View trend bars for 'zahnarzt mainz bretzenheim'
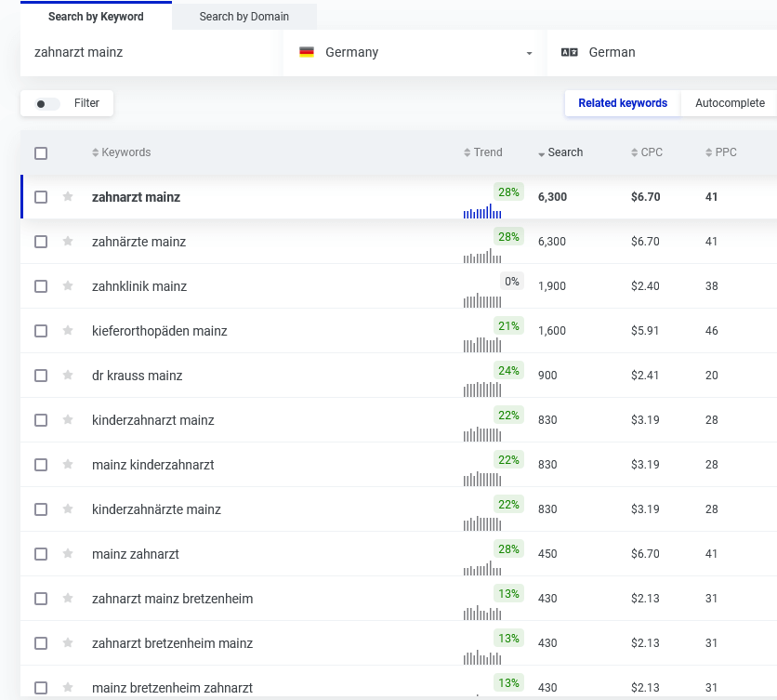This screenshot has height=700, width=777. [x=482, y=613]
